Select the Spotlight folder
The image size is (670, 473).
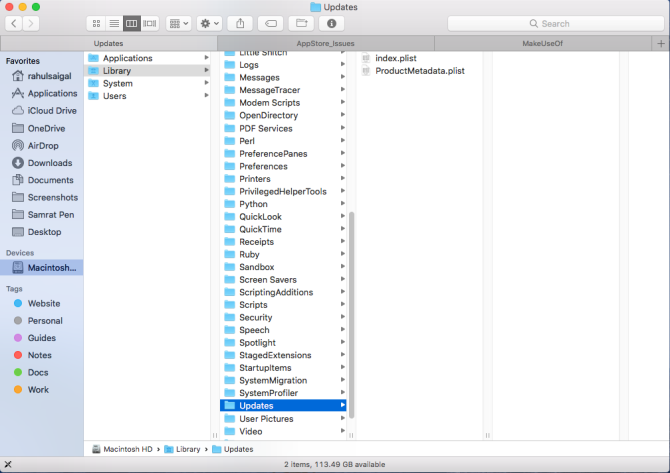click(x=283, y=343)
